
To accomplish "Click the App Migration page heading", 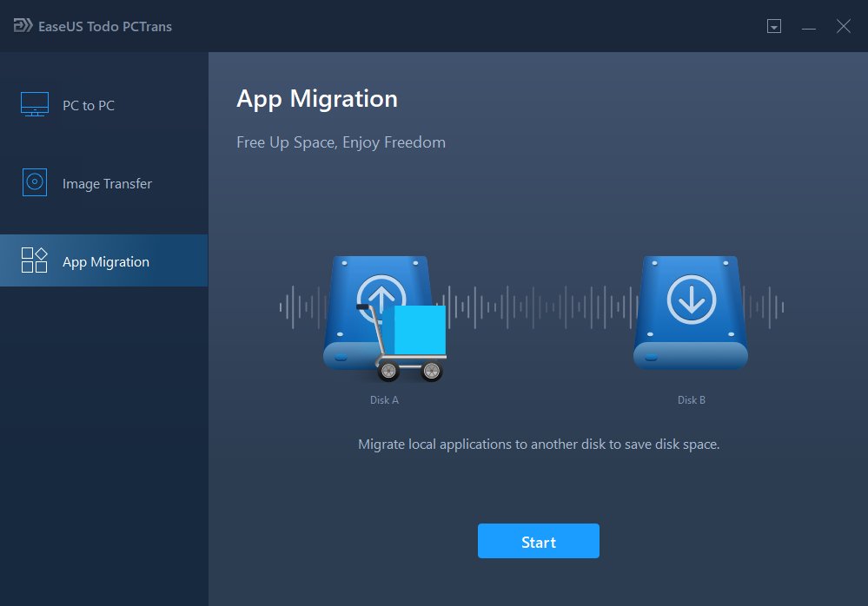I will coord(316,98).
